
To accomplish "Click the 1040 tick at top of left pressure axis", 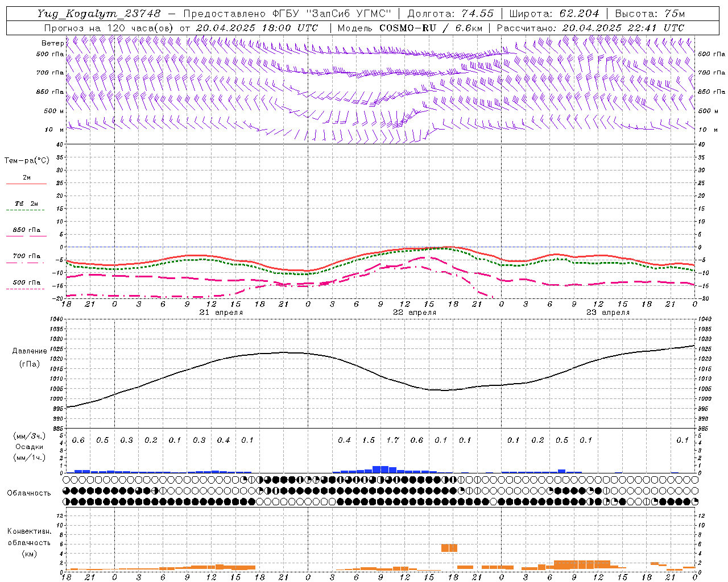I will 57,319.
